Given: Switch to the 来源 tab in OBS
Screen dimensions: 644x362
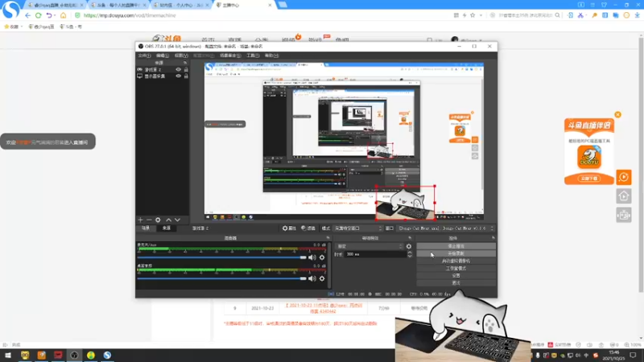Looking at the screenshot, I should coord(167,228).
